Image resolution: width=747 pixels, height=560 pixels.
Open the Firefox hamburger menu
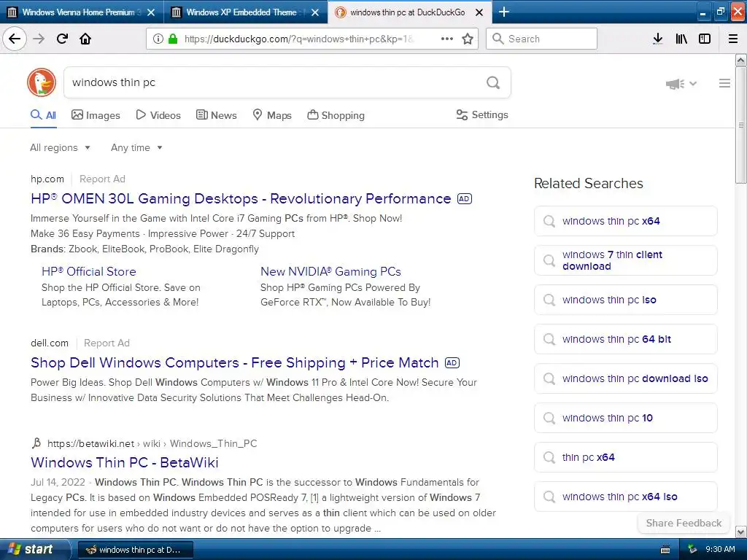click(733, 39)
